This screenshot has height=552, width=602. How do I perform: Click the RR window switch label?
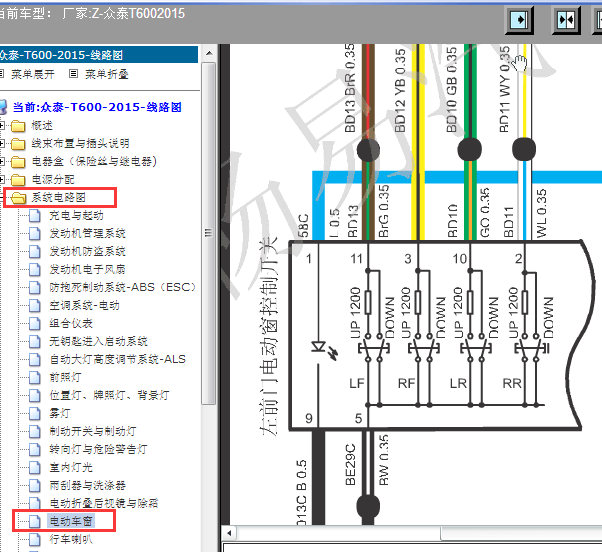coord(512,383)
